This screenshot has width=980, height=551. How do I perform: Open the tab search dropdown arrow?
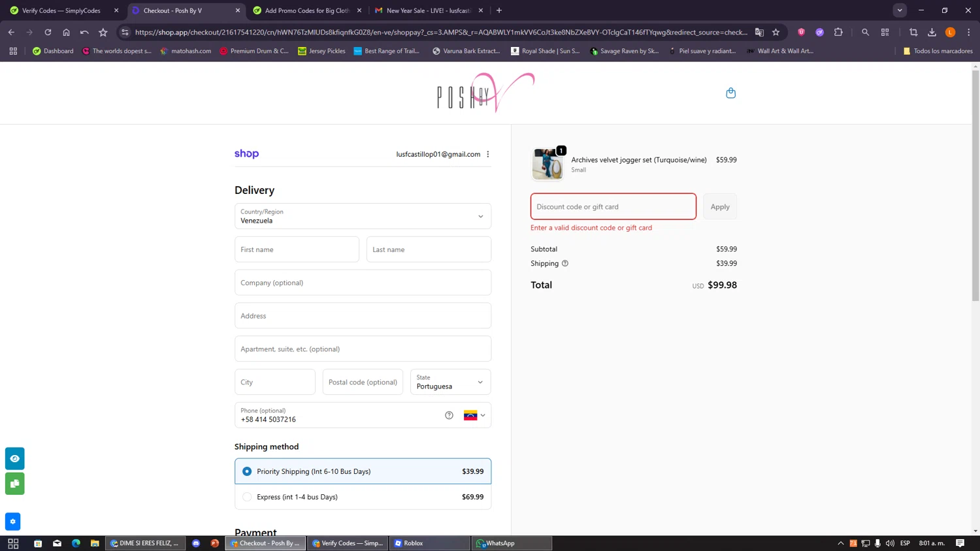tap(900, 10)
